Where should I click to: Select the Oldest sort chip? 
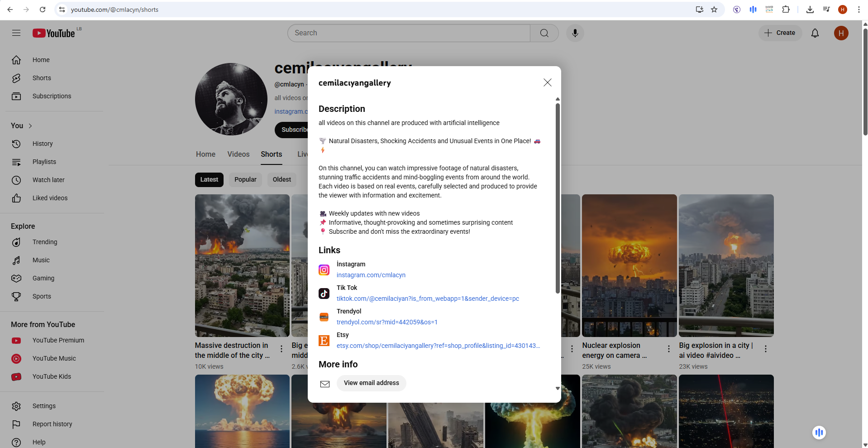[x=281, y=179]
